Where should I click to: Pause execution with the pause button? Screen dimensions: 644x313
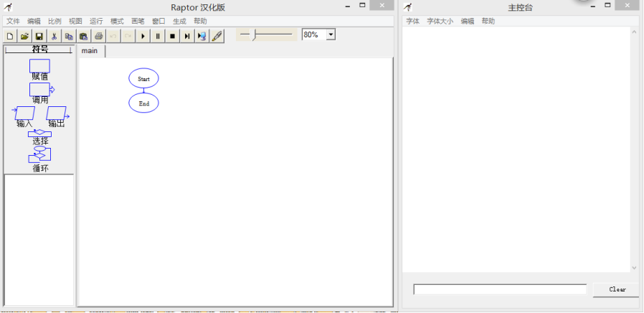click(158, 36)
